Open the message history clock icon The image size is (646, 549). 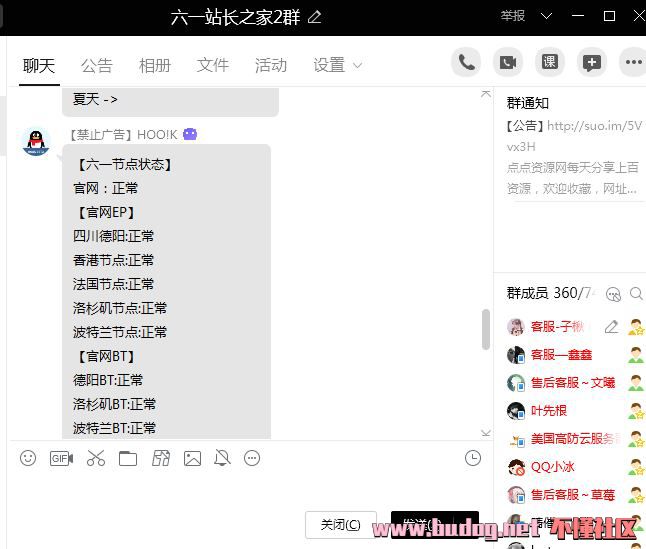tap(473, 458)
